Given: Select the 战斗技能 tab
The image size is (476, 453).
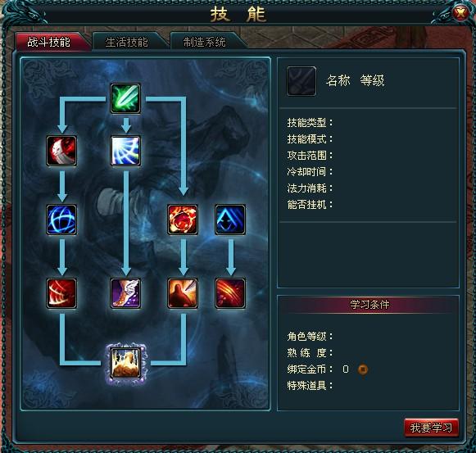Looking at the screenshot, I should point(49,42).
